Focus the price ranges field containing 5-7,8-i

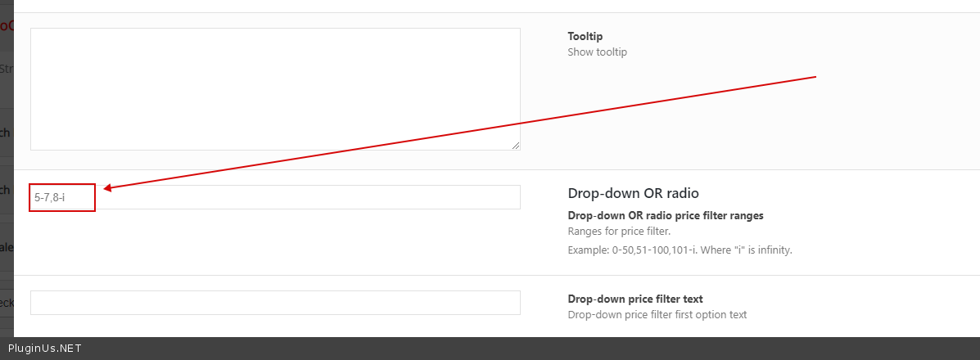[x=275, y=197]
